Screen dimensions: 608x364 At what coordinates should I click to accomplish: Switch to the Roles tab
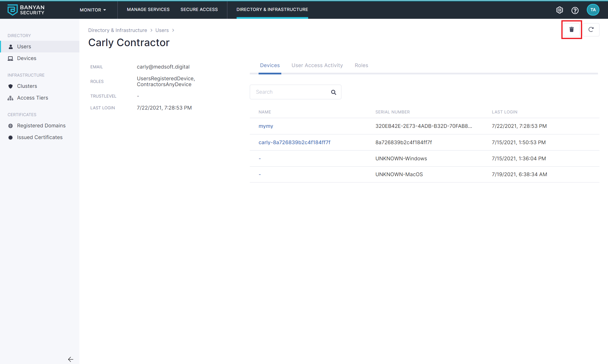coord(361,65)
